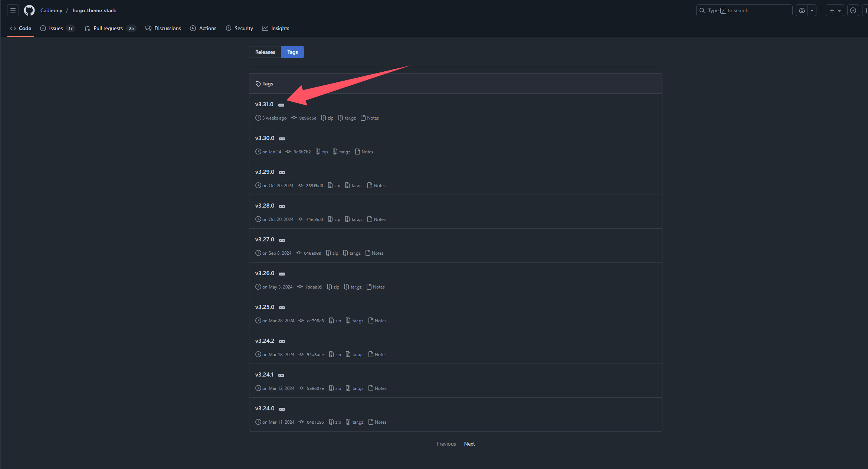Expand ellipsis details for v3.31.0 tag

[x=281, y=105]
